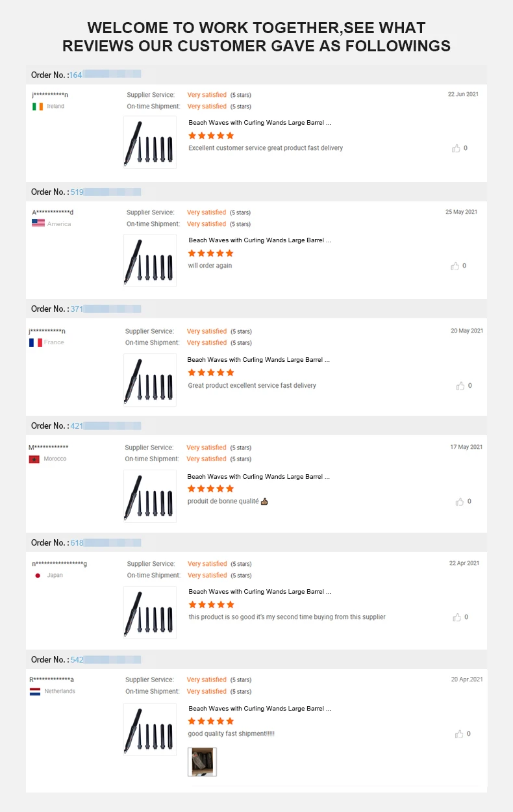
Task: Click thumbs-up icon on Ireland review
Action: click(456, 148)
